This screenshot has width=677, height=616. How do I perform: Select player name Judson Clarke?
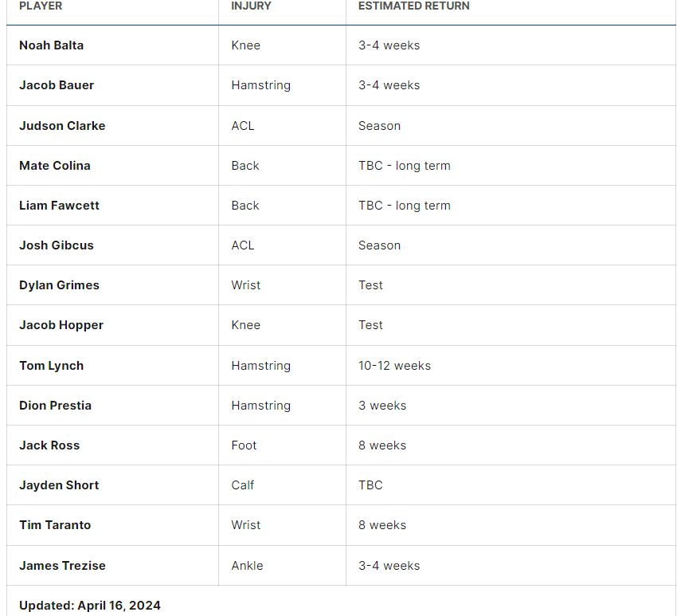pyautogui.click(x=62, y=126)
